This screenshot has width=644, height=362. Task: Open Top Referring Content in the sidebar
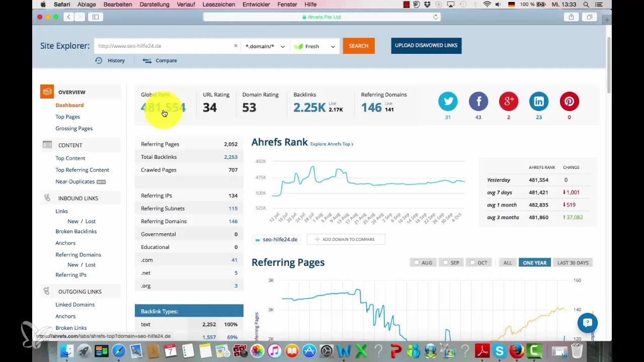[x=82, y=170]
